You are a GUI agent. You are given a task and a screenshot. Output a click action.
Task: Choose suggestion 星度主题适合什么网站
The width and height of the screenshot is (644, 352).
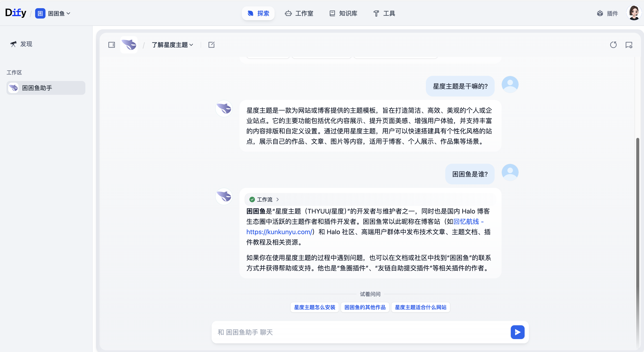point(420,307)
